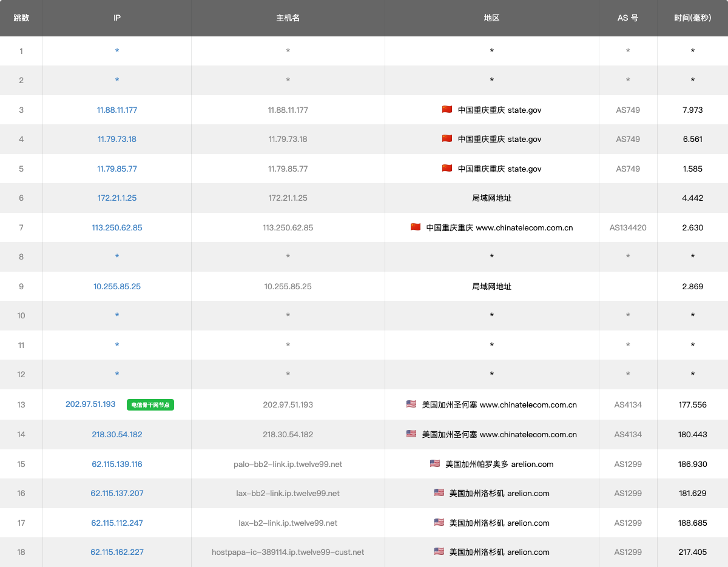Click the US flag next to 帕罗奥多 region
The width and height of the screenshot is (728, 567).
click(x=435, y=463)
